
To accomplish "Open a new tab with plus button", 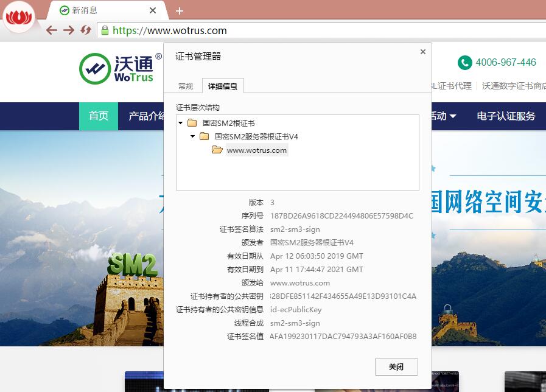I will click(x=180, y=11).
